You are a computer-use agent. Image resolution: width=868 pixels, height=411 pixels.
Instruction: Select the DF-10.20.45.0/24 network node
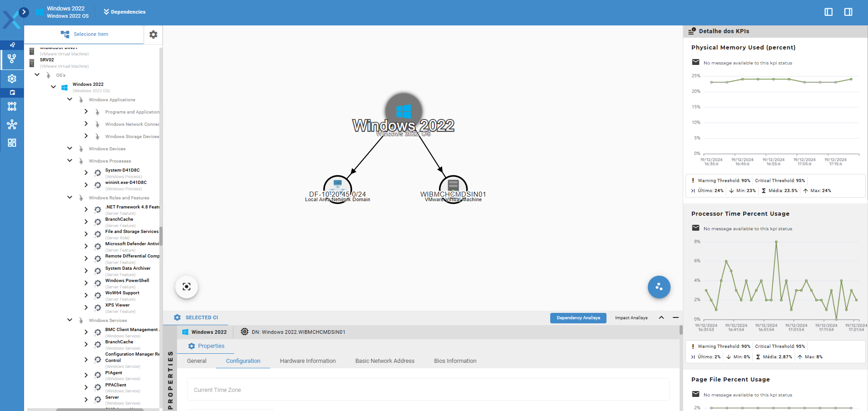[x=337, y=189]
